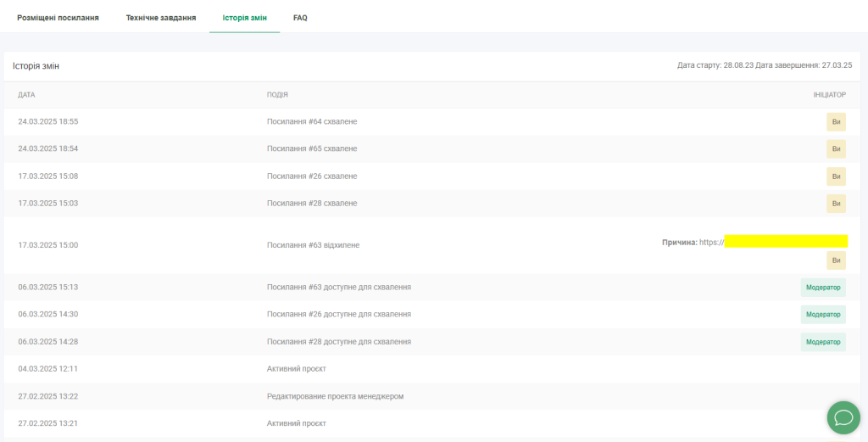Click the Модератор badge for #63 доступне для схвалення
The width and height of the screenshot is (868, 442).
tap(823, 288)
